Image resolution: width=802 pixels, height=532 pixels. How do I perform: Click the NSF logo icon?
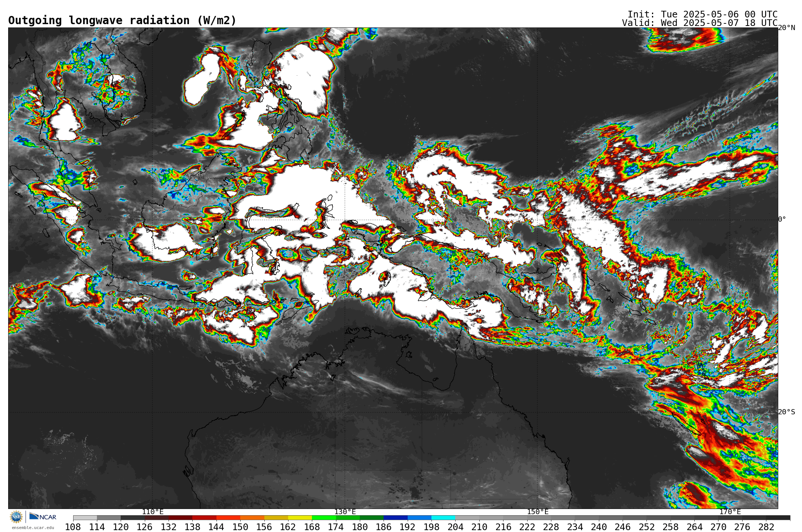click(16, 516)
